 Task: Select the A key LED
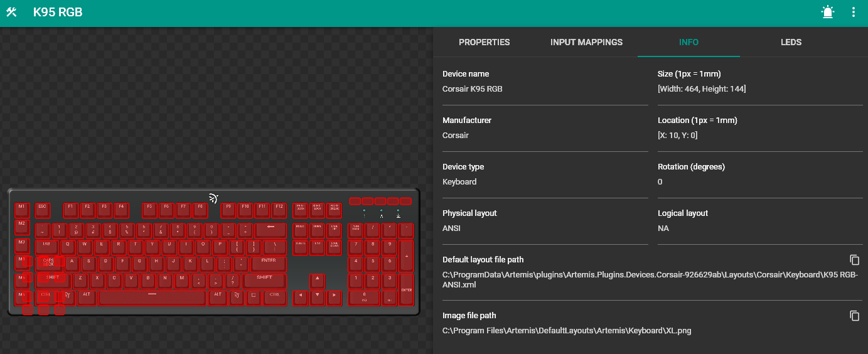pyautogui.click(x=72, y=264)
